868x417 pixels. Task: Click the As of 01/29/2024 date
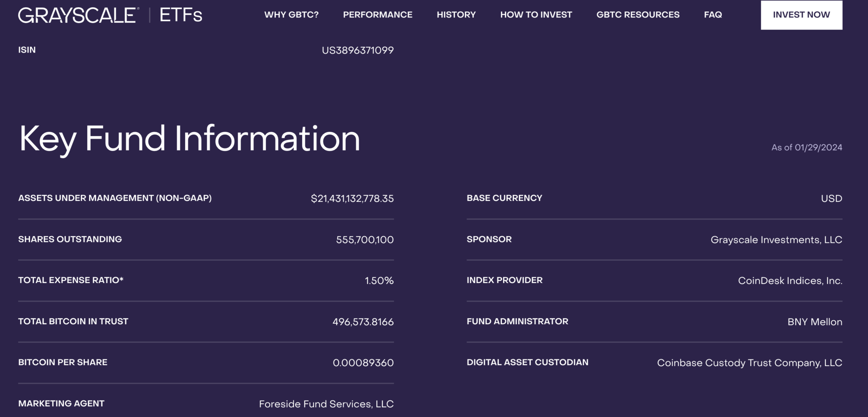pyautogui.click(x=806, y=147)
